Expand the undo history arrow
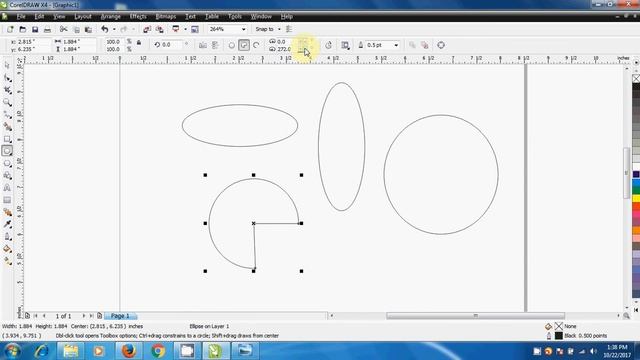The width and height of the screenshot is (640, 360). (x=114, y=29)
